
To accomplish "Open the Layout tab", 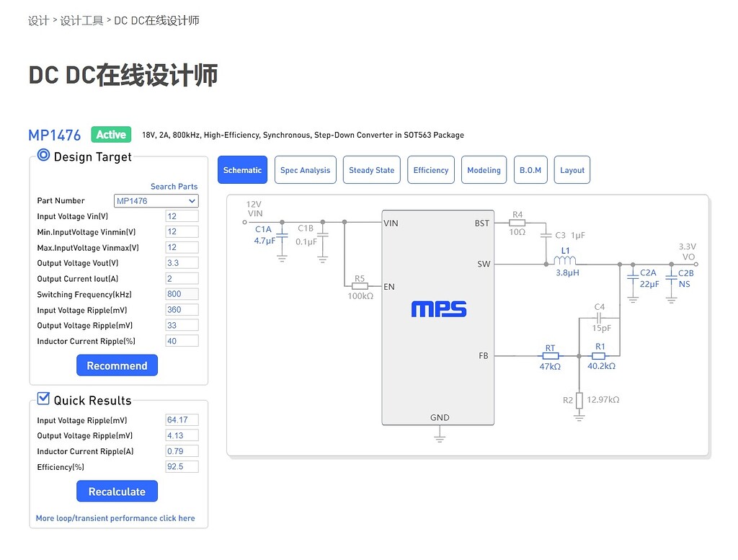I will 572,169.
